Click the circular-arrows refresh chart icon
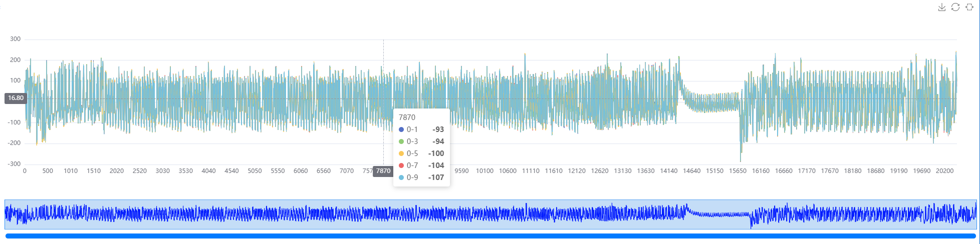This screenshot has height=244, width=980. pos(955,7)
